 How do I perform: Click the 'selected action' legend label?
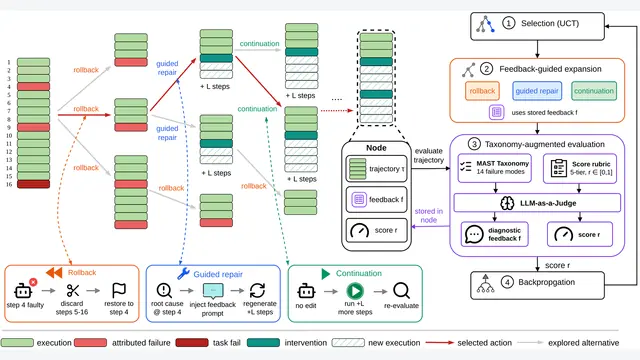coord(484,343)
